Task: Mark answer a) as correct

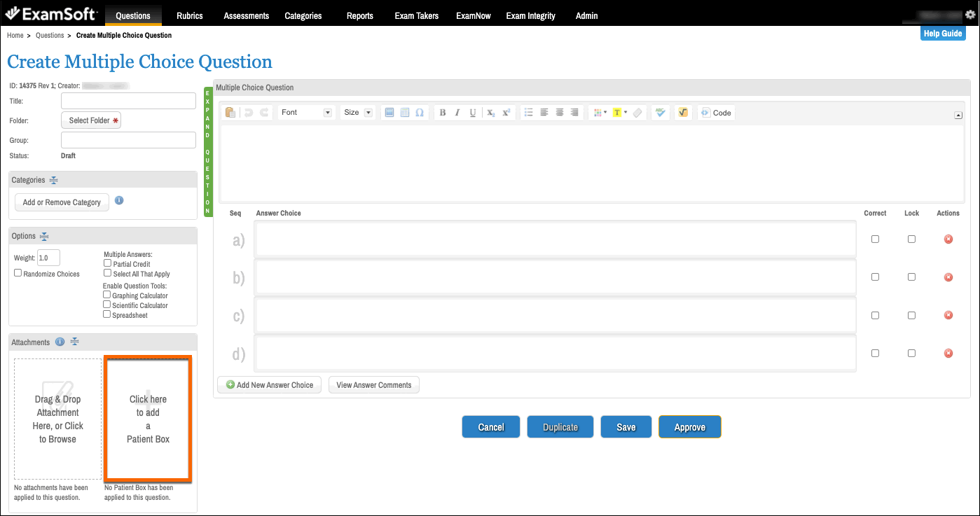Action: tap(875, 239)
